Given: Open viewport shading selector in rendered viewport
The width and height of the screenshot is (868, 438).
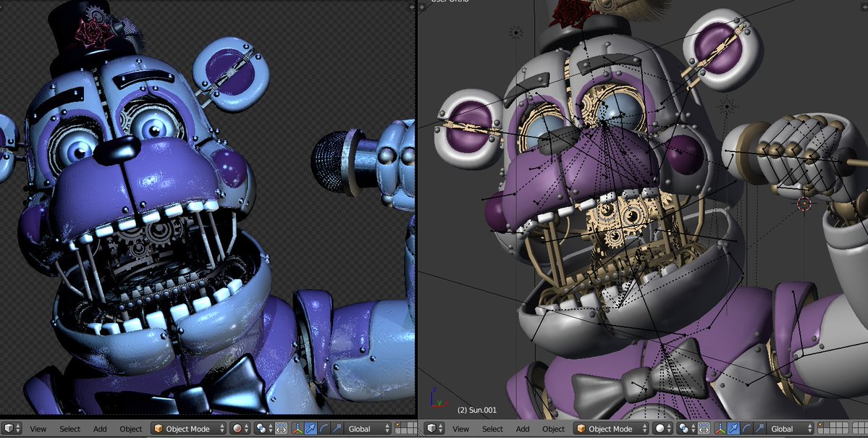Looking at the screenshot, I should (240, 429).
